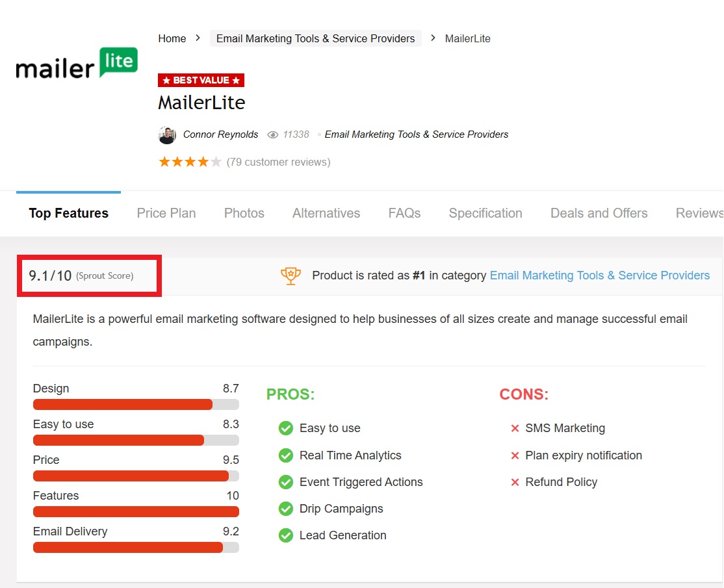Image resolution: width=724 pixels, height=588 pixels.
Task: Open the 79 customer reviews link
Action: click(x=278, y=162)
